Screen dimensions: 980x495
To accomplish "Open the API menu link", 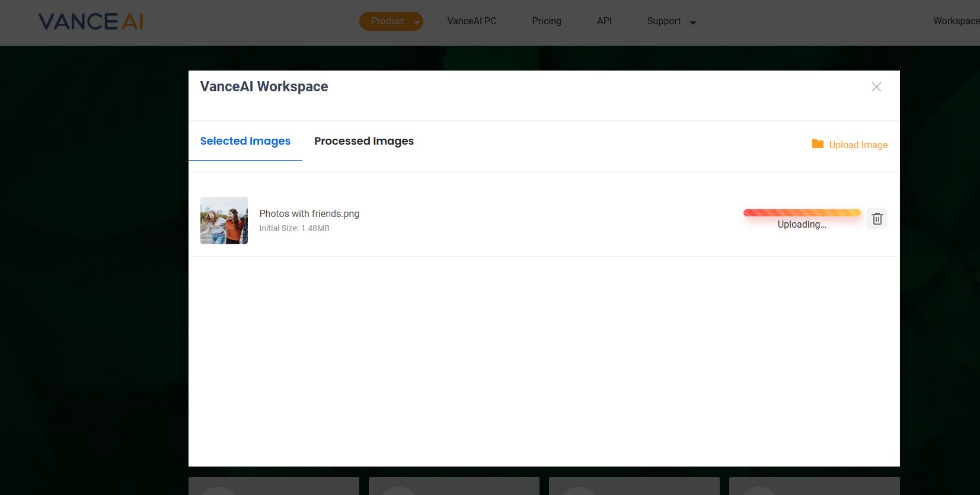I will (604, 21).
